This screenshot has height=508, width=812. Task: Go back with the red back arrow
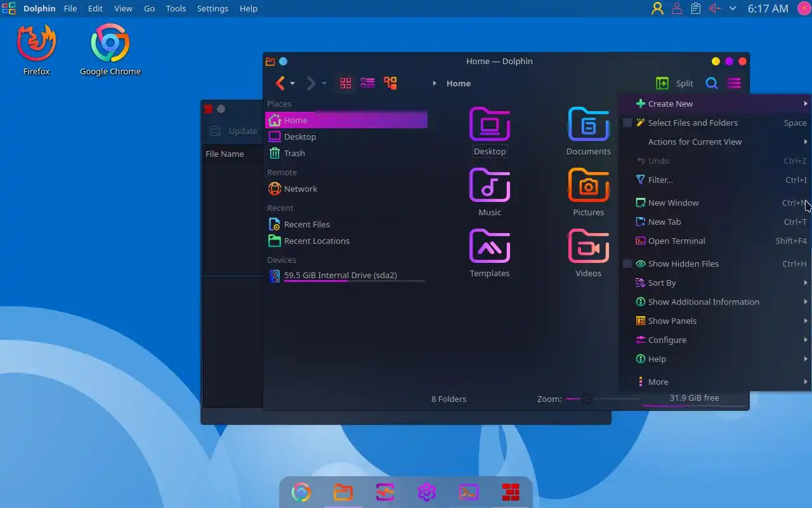coord(280,83)
